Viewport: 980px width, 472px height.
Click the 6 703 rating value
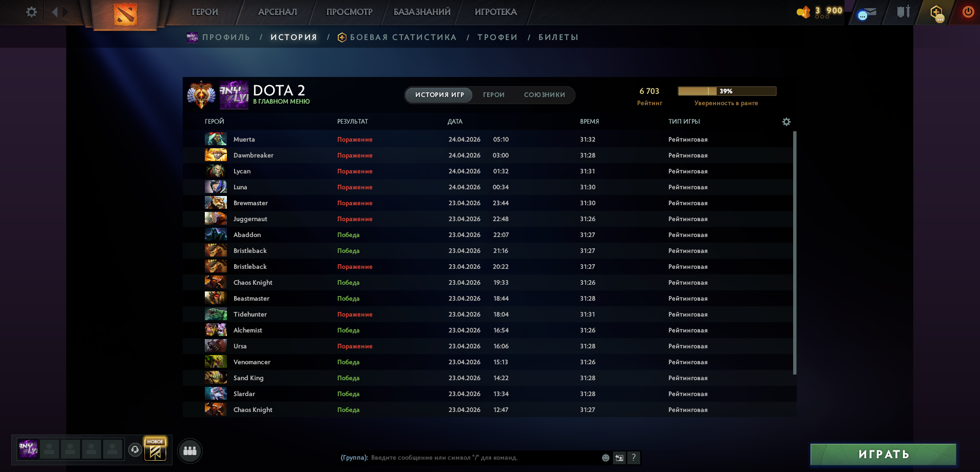(x=649, y=91)
